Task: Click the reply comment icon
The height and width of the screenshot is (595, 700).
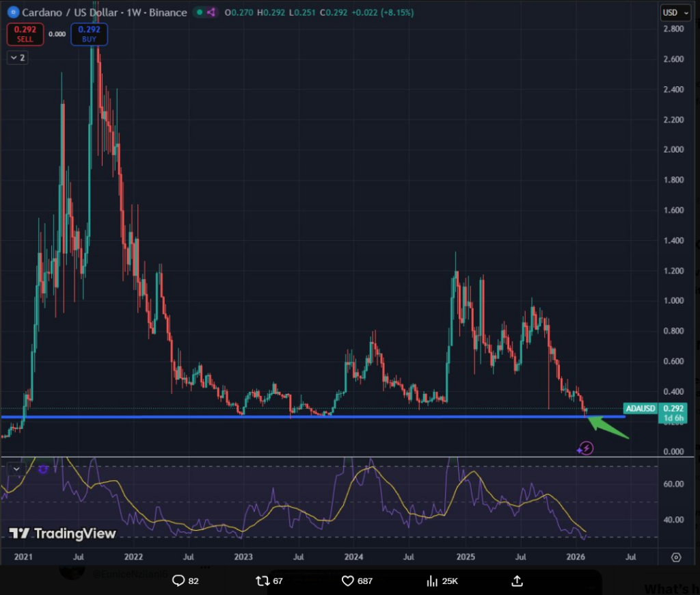Action: [x=178, y=581]
